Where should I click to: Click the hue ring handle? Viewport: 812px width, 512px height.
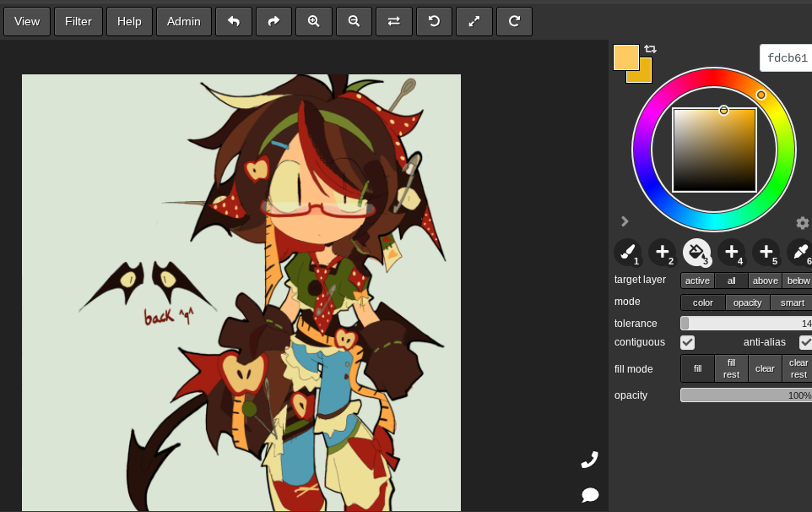click(761, 95)
